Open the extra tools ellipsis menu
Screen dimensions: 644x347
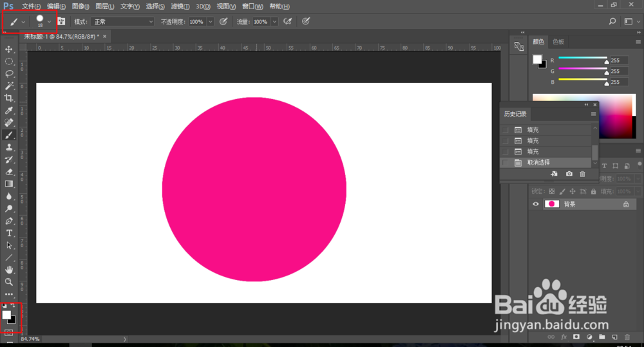(8, 294)
